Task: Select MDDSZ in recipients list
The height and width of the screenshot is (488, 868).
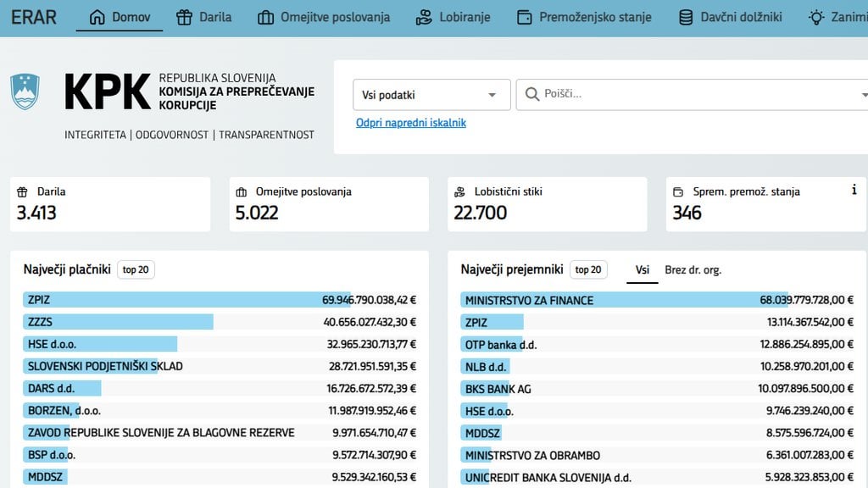Action: coord(657,433)
